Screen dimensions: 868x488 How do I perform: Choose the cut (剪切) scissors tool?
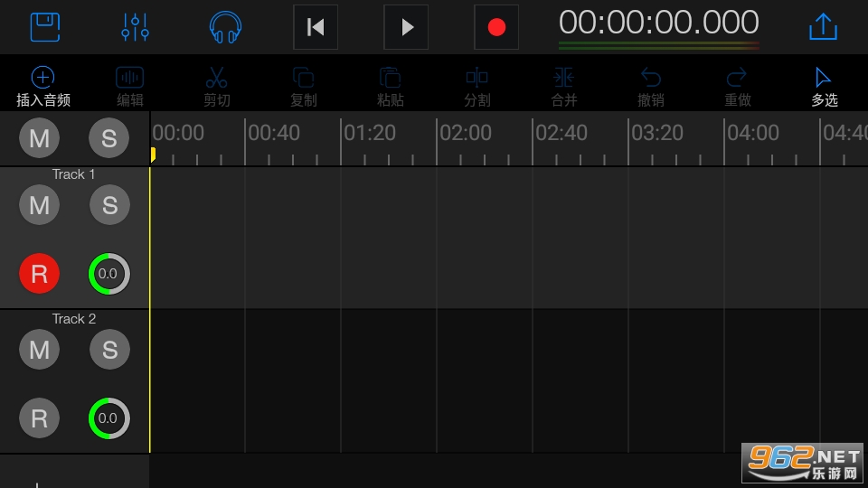click(x=217, y=87)
